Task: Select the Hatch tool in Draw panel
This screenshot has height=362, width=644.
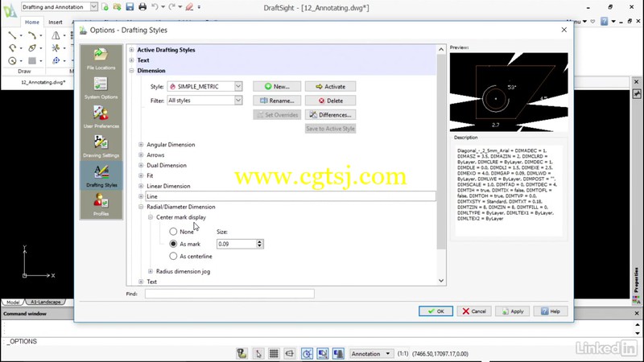Action: [32, 61]
